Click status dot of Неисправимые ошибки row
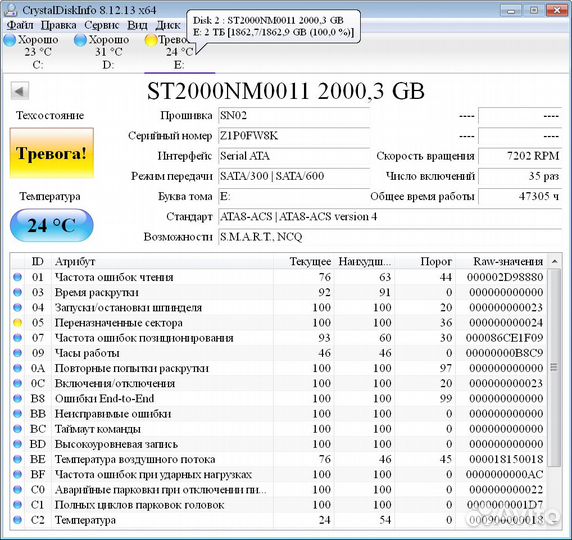Screen dimensions: 572x540 [18, 414]
